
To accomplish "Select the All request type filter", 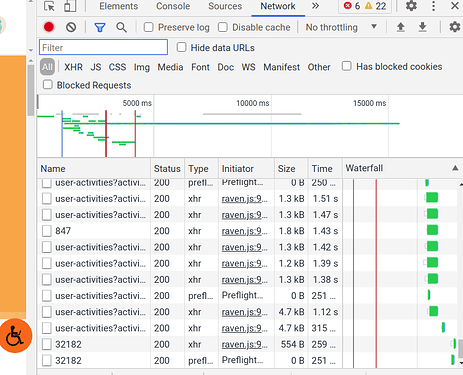I will (x=47, y=67).
